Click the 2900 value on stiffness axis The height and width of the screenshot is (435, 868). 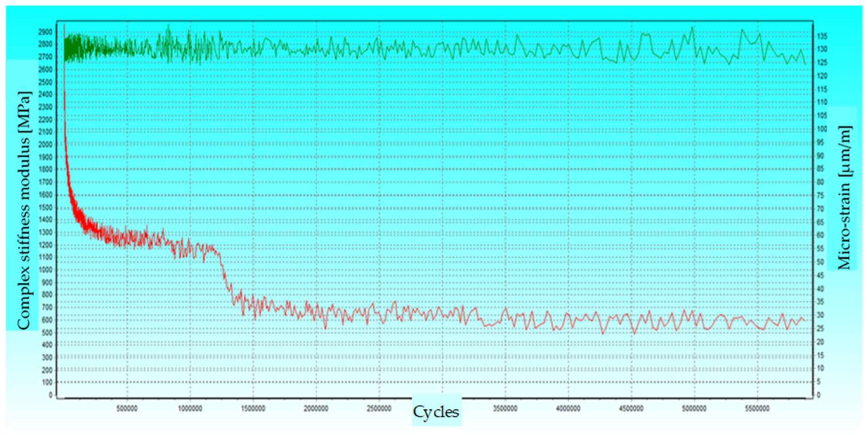tap(46, 32)
